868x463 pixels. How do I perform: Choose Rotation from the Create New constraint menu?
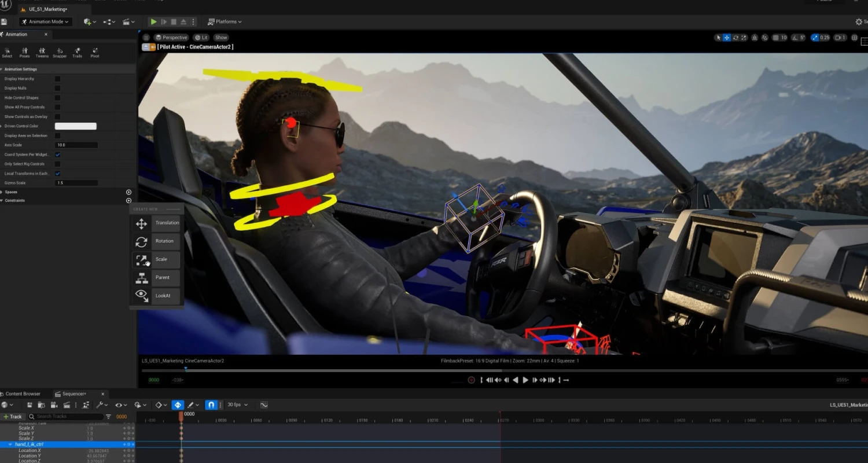click(x=164, y=241)
